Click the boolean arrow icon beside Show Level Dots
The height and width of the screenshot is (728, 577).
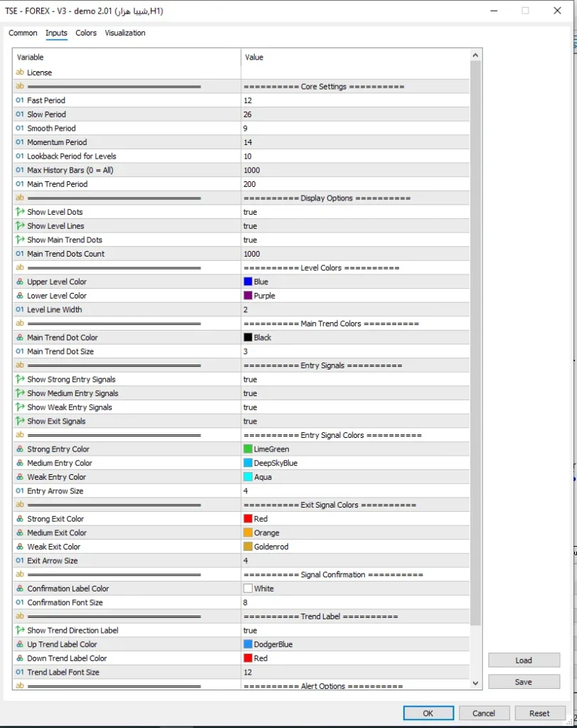point(19,212)
